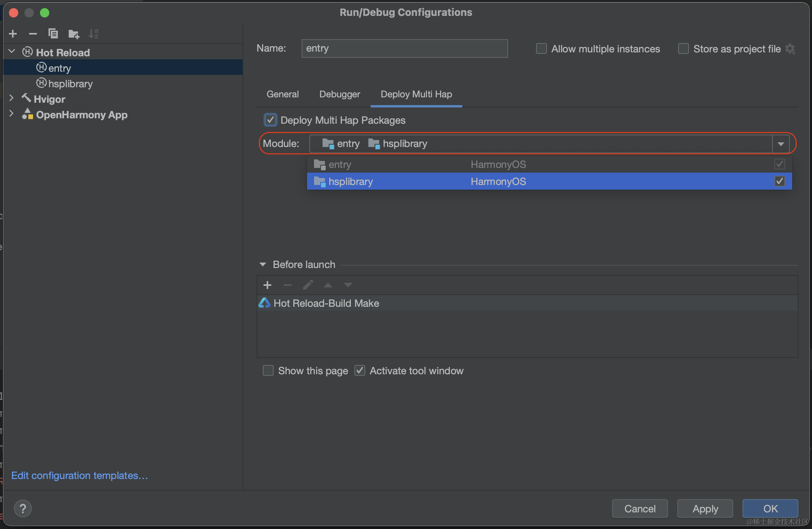Screen dimensions: 812x529
Task: Click the Remove Configuration minus icon
Action: point(33,34)
